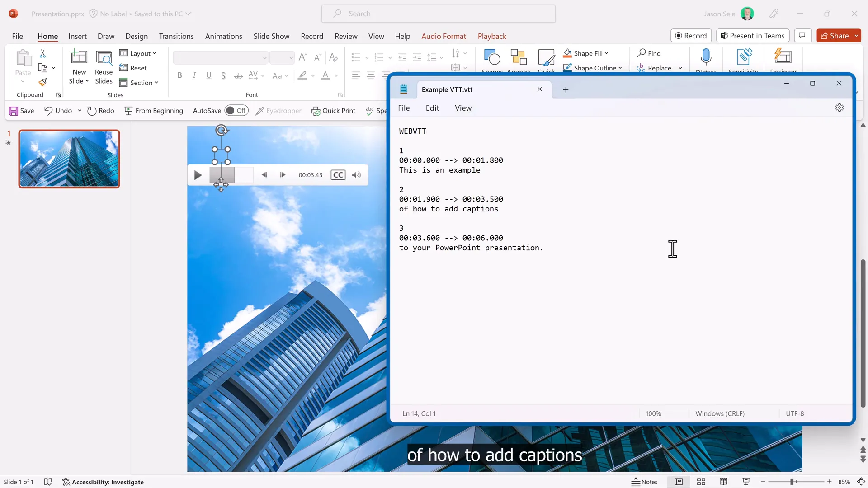The image size is (868, 488).
Task: Toggle AutoSave switch
Action: tap(236, 111)
